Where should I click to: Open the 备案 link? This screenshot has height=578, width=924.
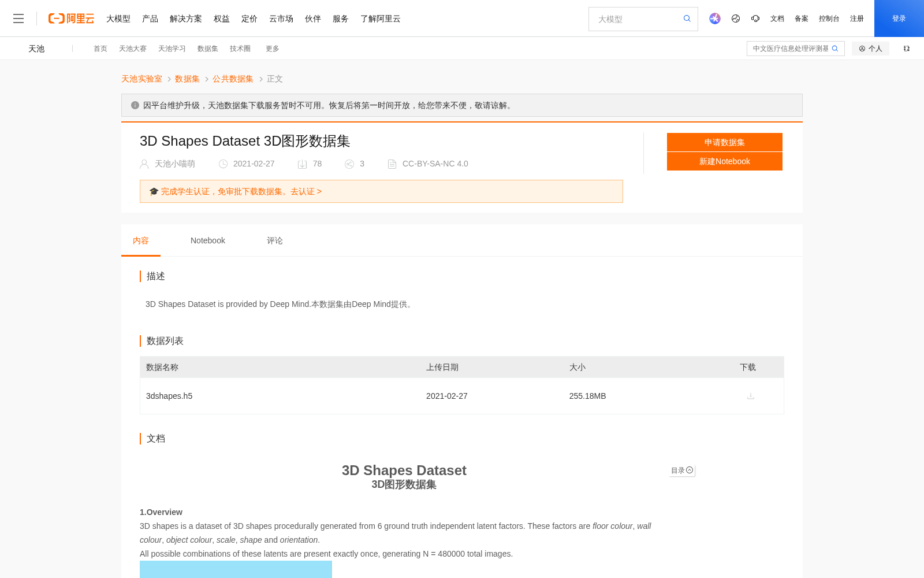[802, 18]
